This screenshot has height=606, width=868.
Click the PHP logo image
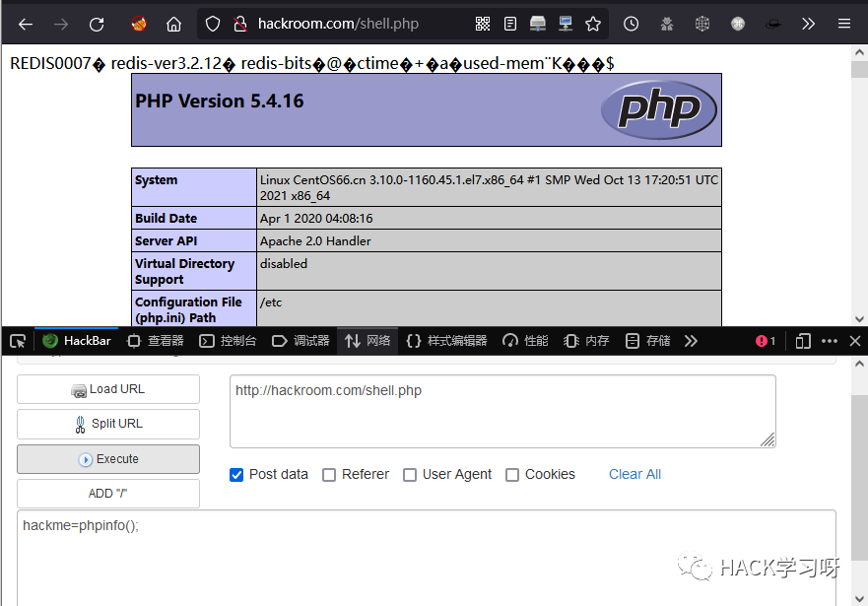pyautogui.click(x=659, y=109)
